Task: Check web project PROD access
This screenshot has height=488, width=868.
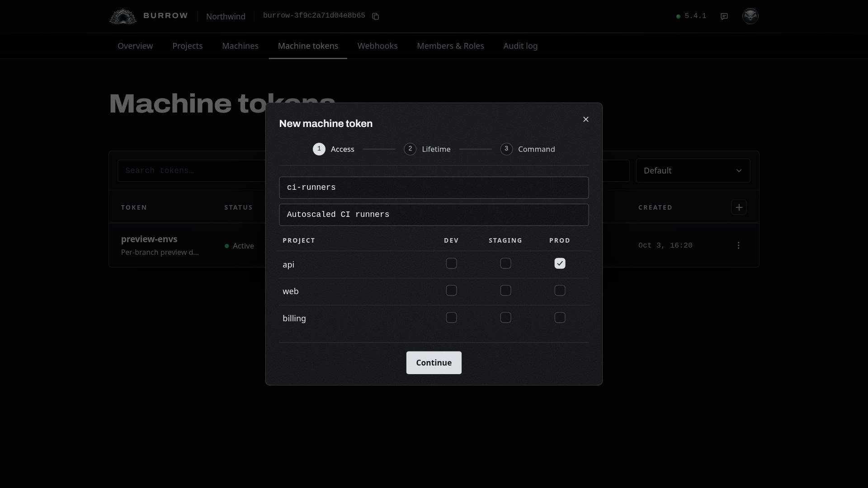Action: tap(560, 291)
